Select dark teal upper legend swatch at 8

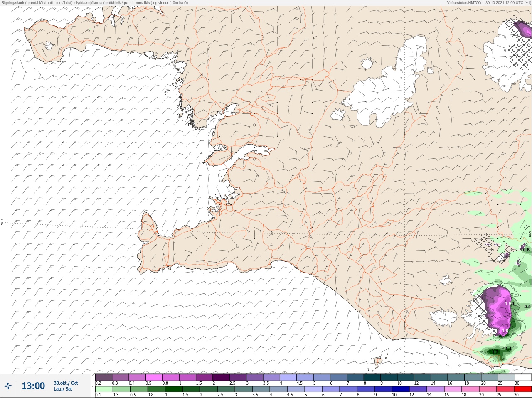372,377
